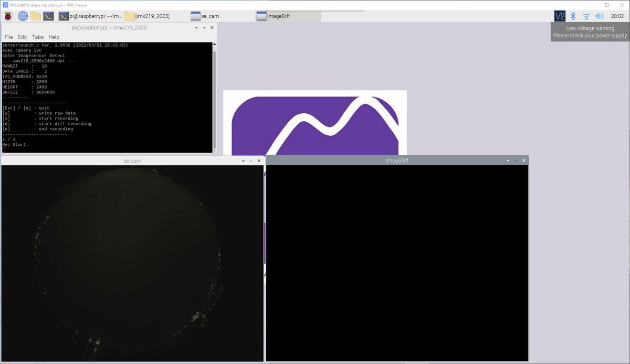Open the Raspberry Pi main menu
630x364 pixels.
[8, 16]
